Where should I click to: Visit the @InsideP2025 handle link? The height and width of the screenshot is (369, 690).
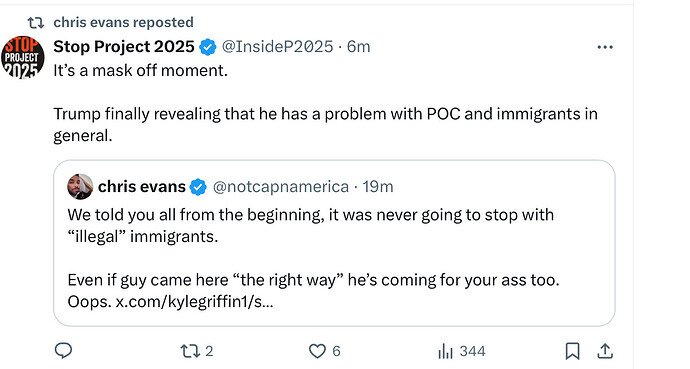coord(277,47)
